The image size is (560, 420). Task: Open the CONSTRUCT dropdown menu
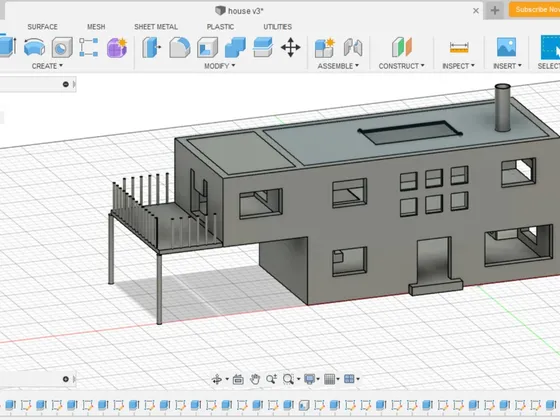(401, 66)
